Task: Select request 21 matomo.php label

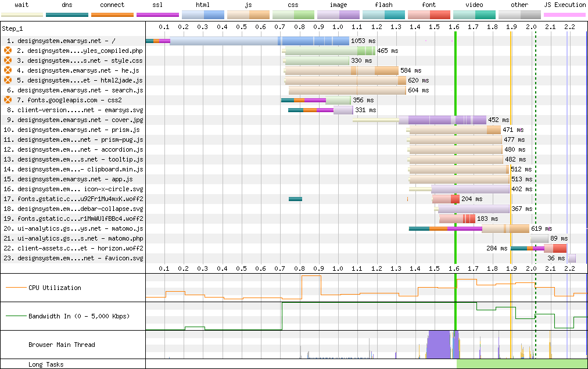Action: [73, 238]
